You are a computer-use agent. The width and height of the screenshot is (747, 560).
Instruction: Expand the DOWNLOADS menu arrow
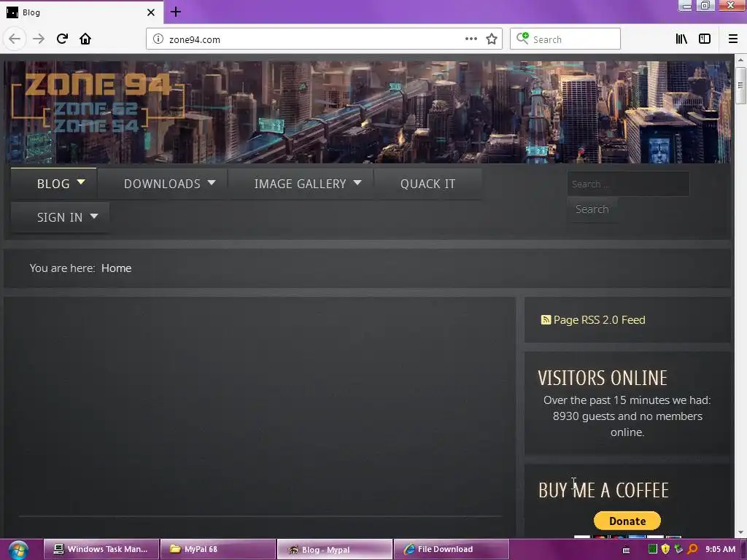pyautogui.click(x=212, y=182)
